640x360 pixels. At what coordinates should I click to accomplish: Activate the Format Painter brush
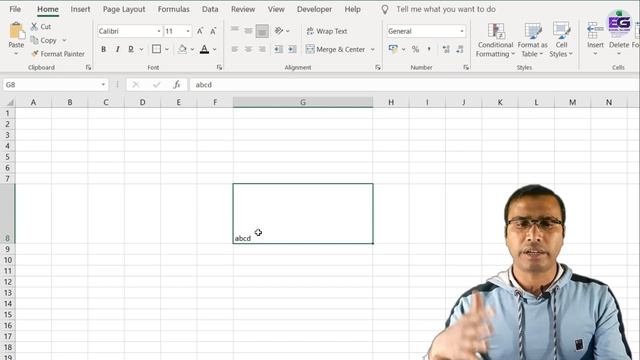(x=35, y=53)
